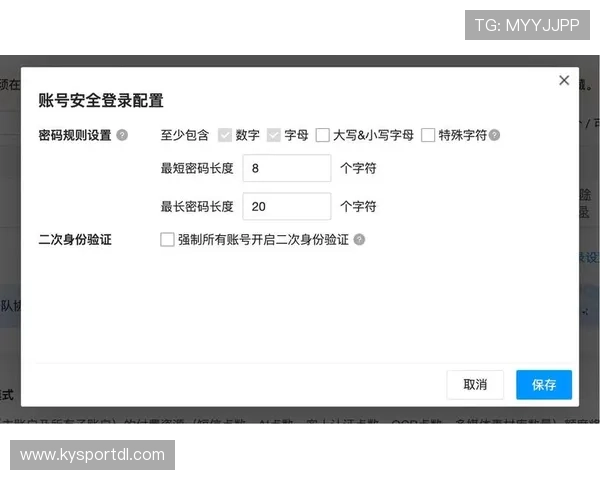Image resolution: width=600 pixels, height=480 pixels.
Task: Toggle the 字母 checkbox
Action: coord(274,135)
